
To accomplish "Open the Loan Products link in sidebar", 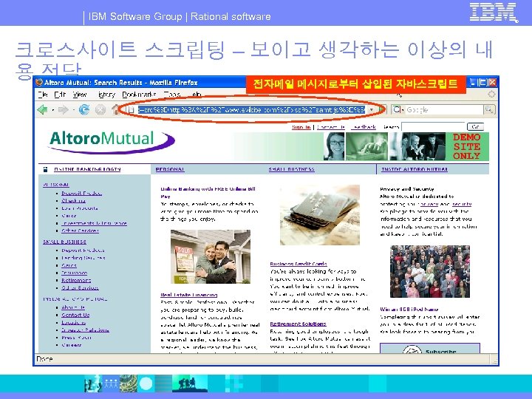I will point(80,208).
